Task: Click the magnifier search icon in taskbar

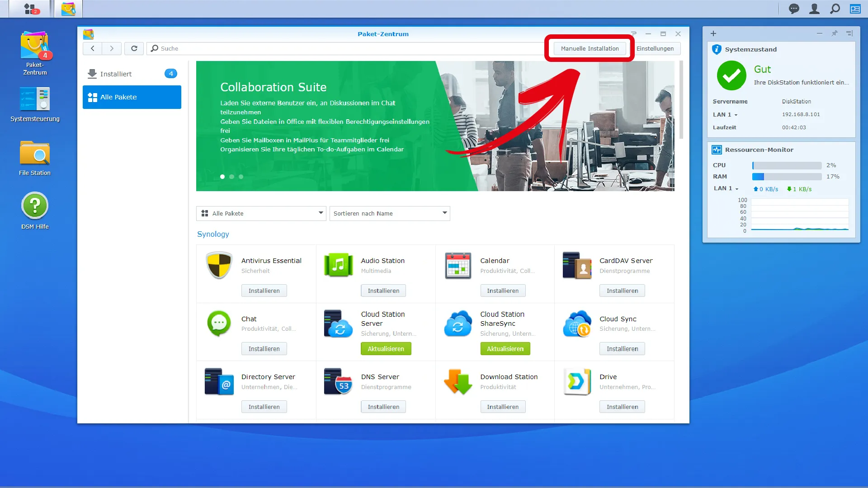Action: click(x=835, y=9)
